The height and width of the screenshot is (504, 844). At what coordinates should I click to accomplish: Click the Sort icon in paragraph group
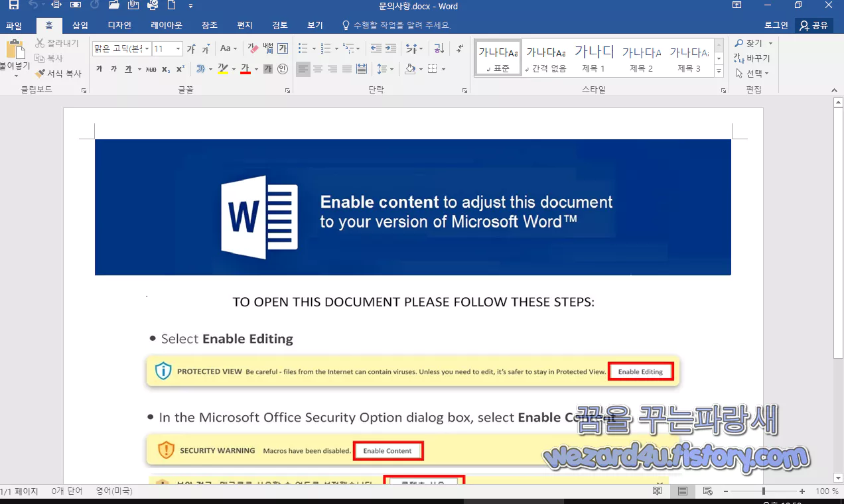coord(439,48)
